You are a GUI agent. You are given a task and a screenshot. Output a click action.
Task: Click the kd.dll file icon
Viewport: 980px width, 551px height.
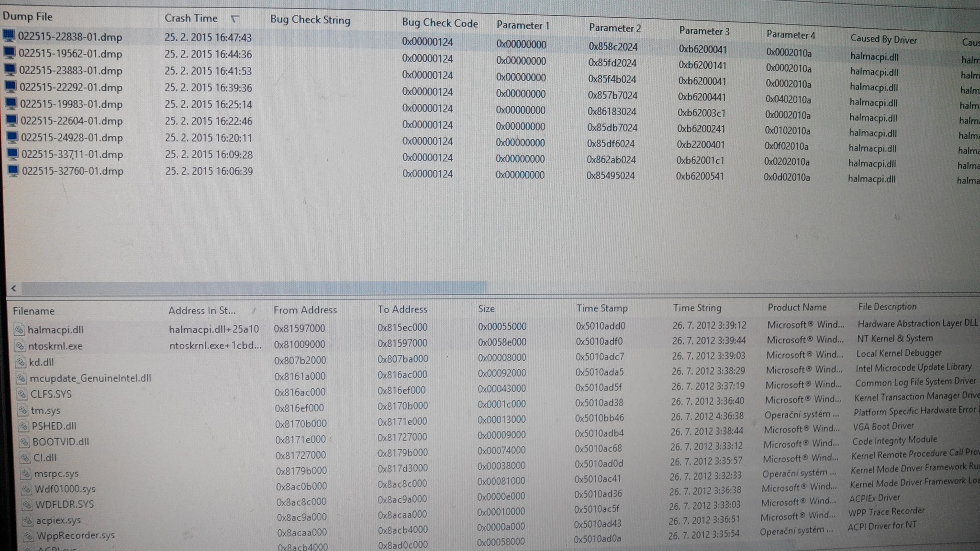[20, 362]
